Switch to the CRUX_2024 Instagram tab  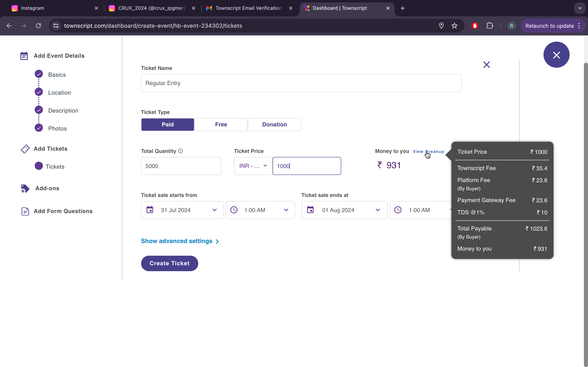151,8
